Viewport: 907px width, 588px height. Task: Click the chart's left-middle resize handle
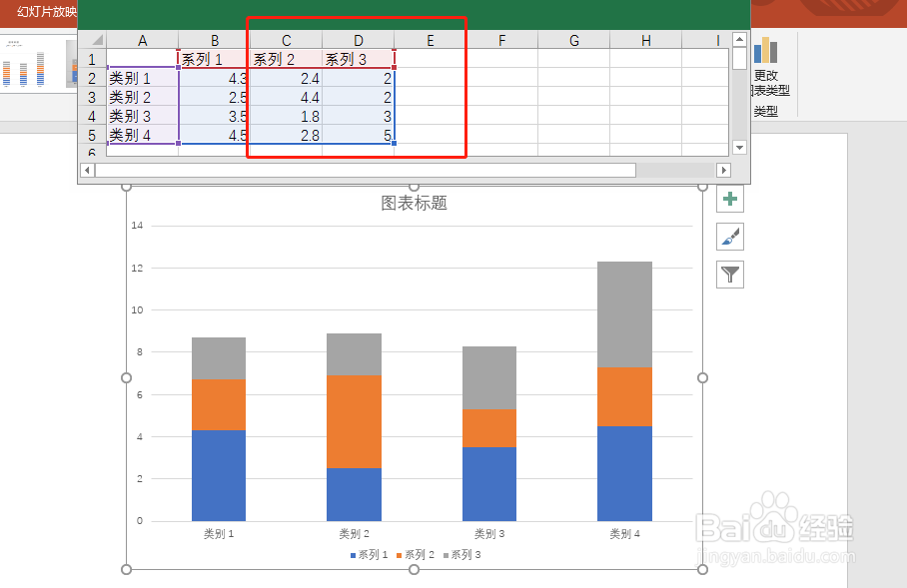click(x=126, y=377)
